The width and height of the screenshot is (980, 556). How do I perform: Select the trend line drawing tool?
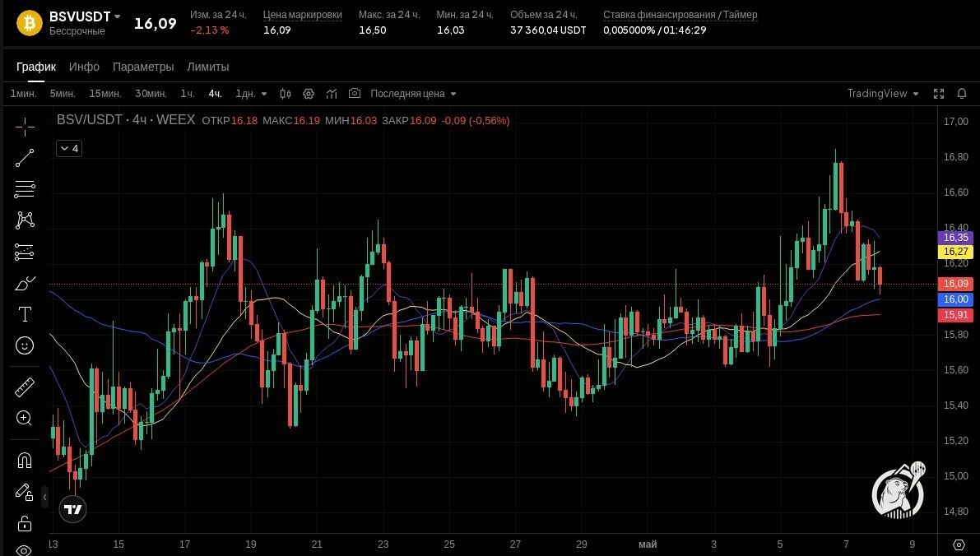click(x=25, y=158)
